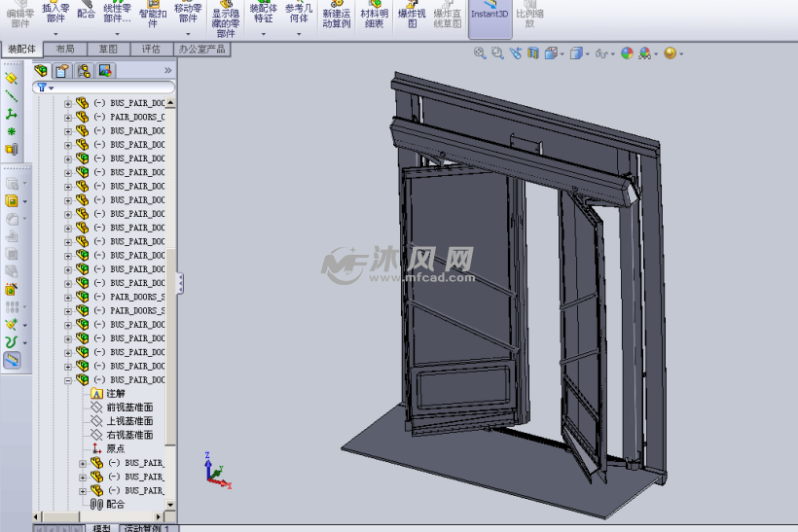Click the Display Style cube icon

click(x=575, y=53)
